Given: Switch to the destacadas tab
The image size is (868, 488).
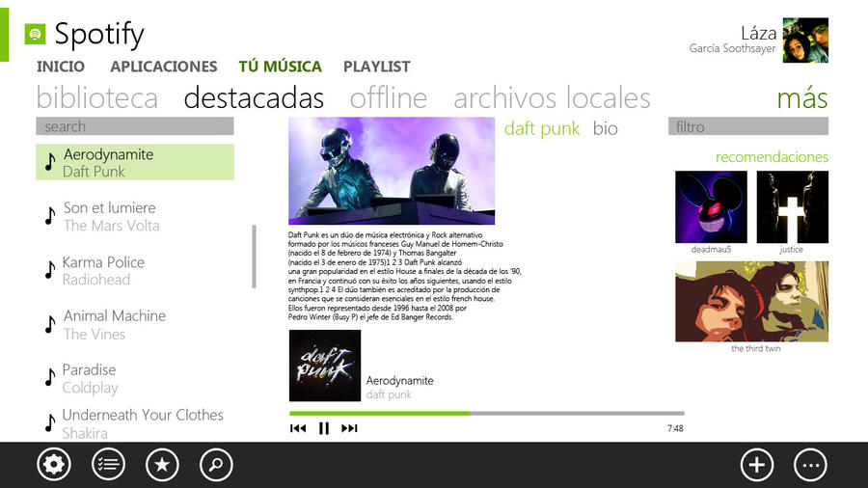Looking at the screenshot, I should pyautogui.click(x=254, y=98).
